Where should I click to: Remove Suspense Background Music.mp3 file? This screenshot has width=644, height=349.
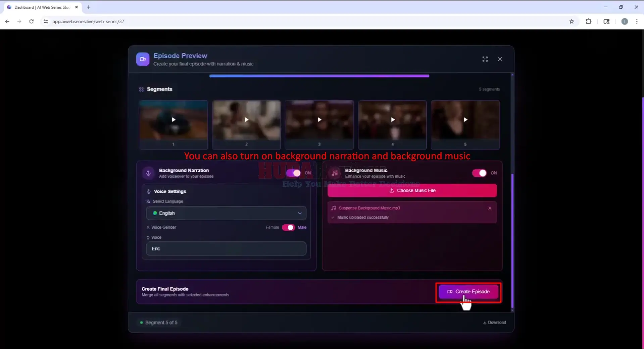[490, 208]
